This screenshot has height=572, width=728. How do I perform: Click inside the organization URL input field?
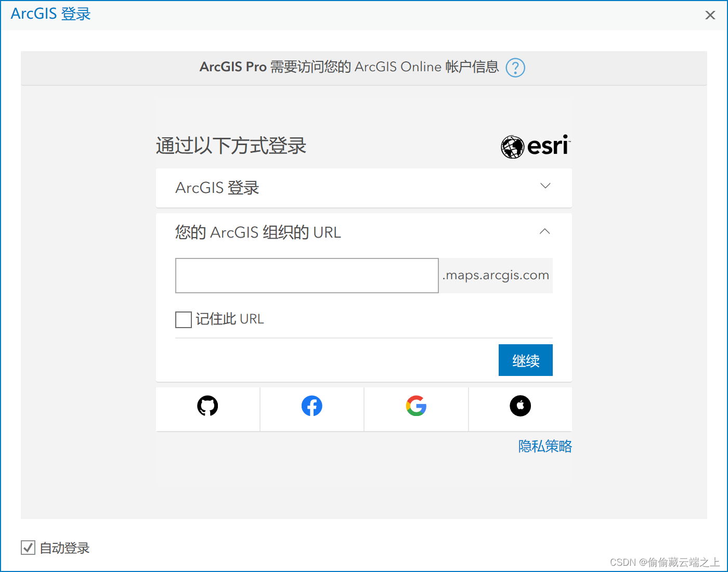[x=307, y=276]
